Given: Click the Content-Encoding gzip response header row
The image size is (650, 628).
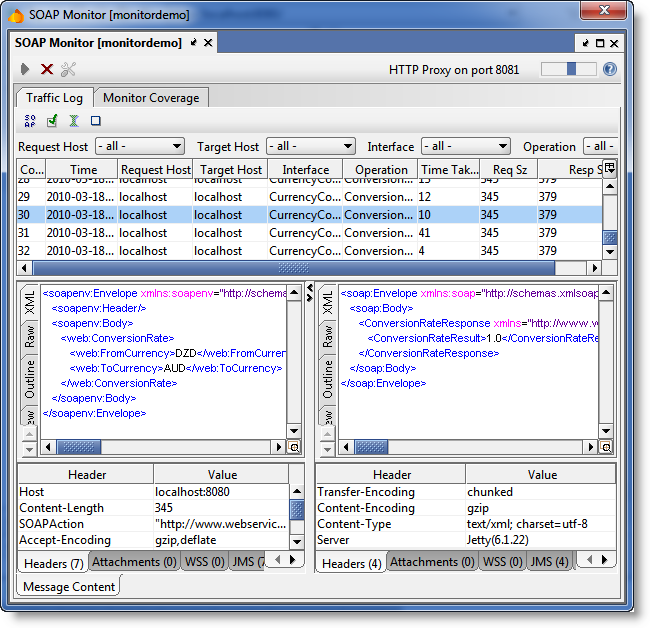Looking at the screenshot, I should click(x=466, y=507).
